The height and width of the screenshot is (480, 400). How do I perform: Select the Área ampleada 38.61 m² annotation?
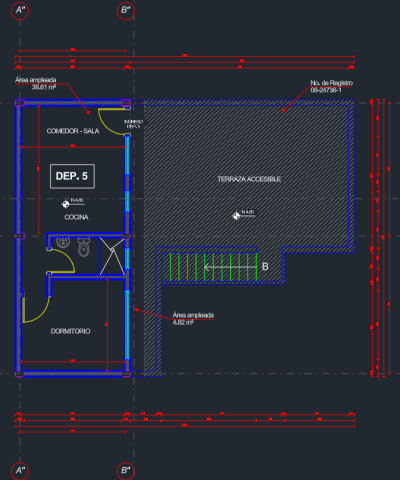[36, 84]
